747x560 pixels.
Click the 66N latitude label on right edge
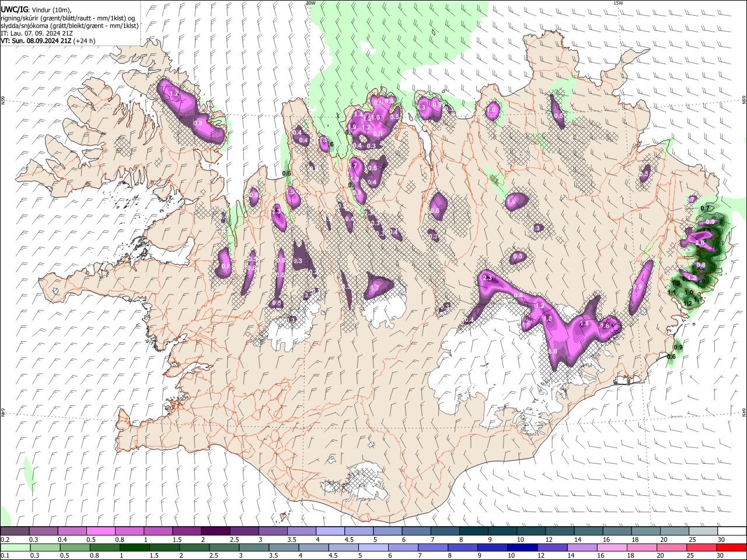(743, 100)
